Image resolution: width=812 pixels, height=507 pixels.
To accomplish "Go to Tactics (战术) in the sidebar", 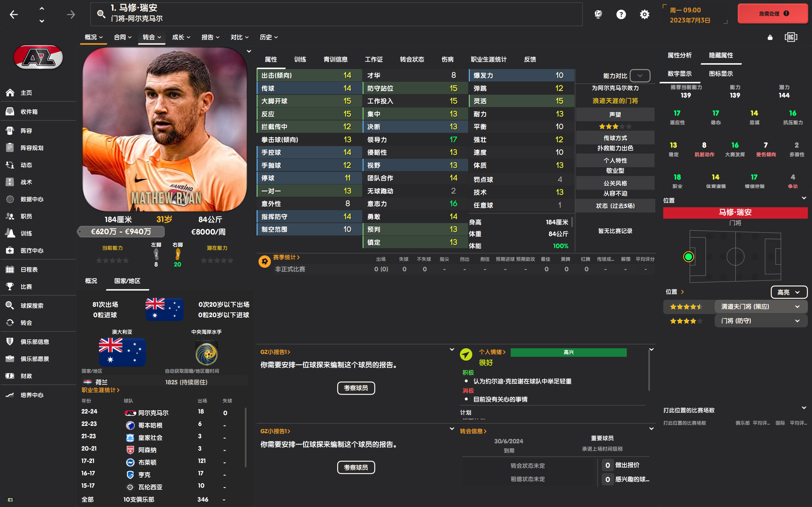I will point(26,182).
